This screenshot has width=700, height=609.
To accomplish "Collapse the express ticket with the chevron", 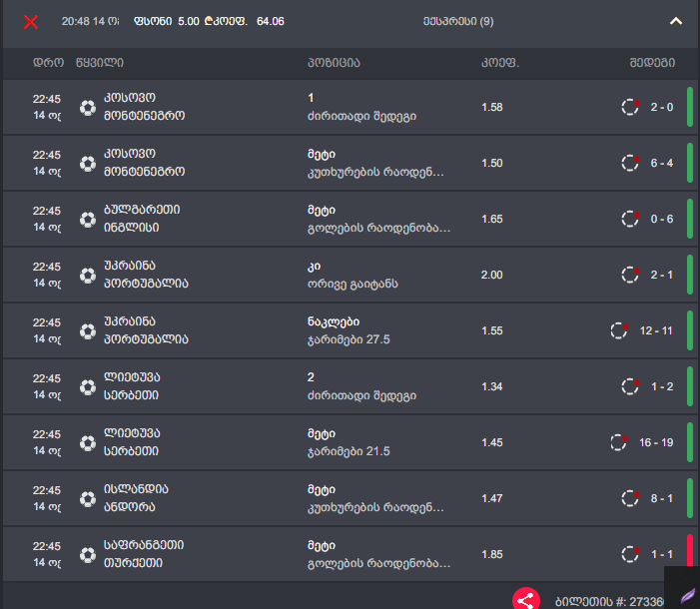I will coord(676,21).
